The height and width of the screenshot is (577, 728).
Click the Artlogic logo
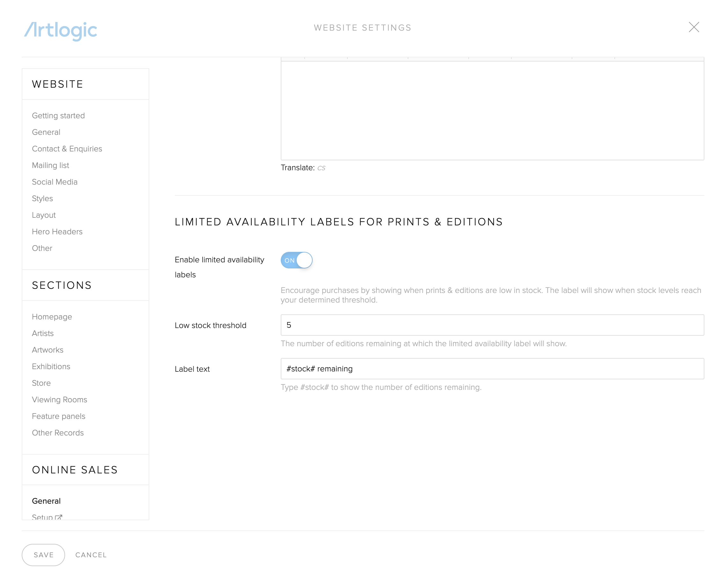tap(60, 30)
